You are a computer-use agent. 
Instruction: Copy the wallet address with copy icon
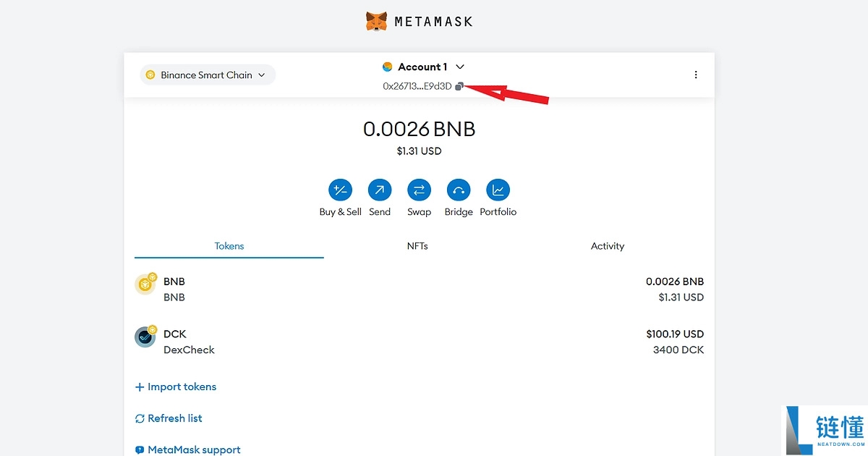point(459,86)
